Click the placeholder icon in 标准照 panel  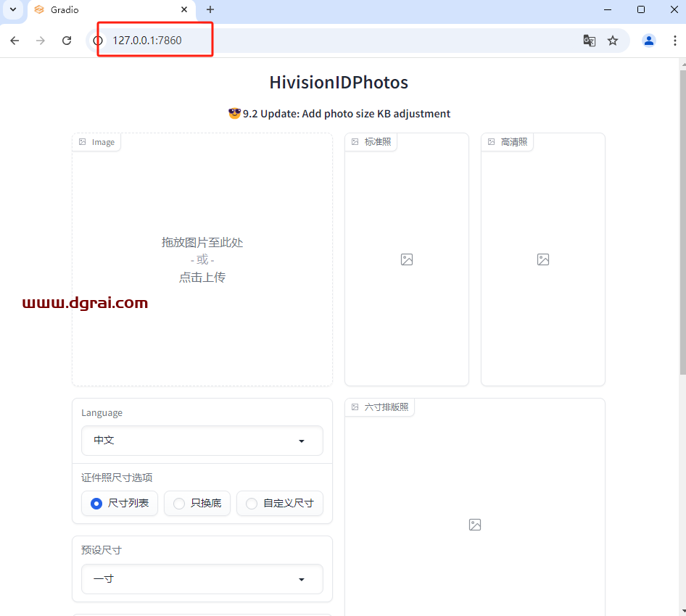[x=407, y=259]
